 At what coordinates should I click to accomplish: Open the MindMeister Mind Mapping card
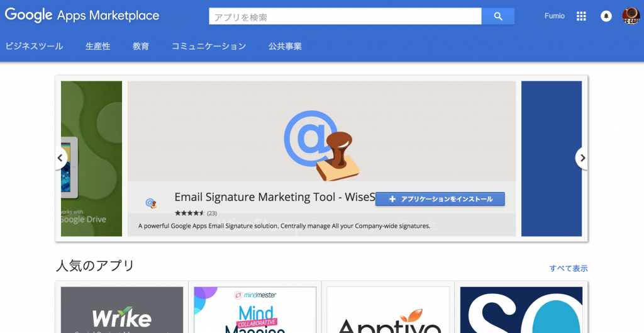(255, 310)
